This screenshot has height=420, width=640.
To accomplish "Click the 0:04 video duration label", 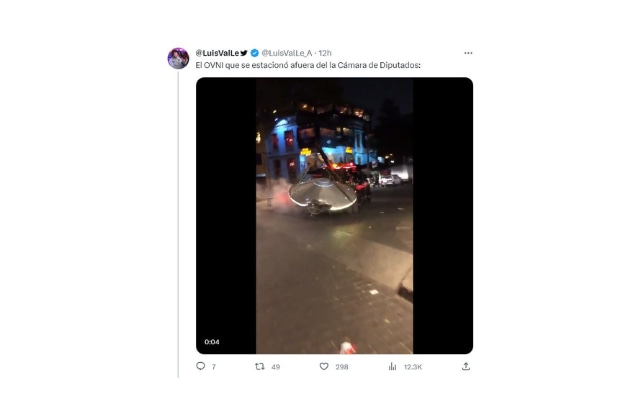I will coord(212,342).
